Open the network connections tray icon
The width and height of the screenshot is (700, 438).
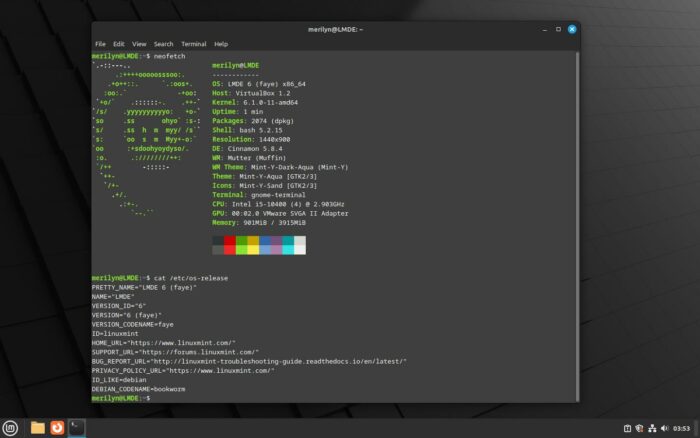[652, 428]
